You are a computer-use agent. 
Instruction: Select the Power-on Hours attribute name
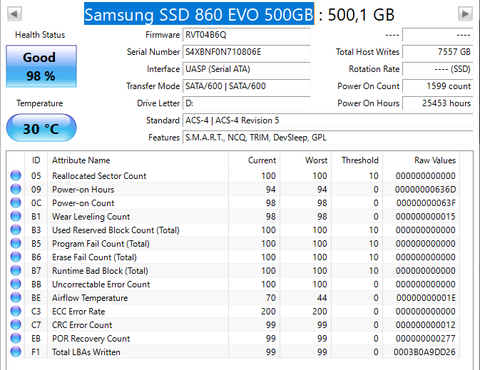pos(83,189)
